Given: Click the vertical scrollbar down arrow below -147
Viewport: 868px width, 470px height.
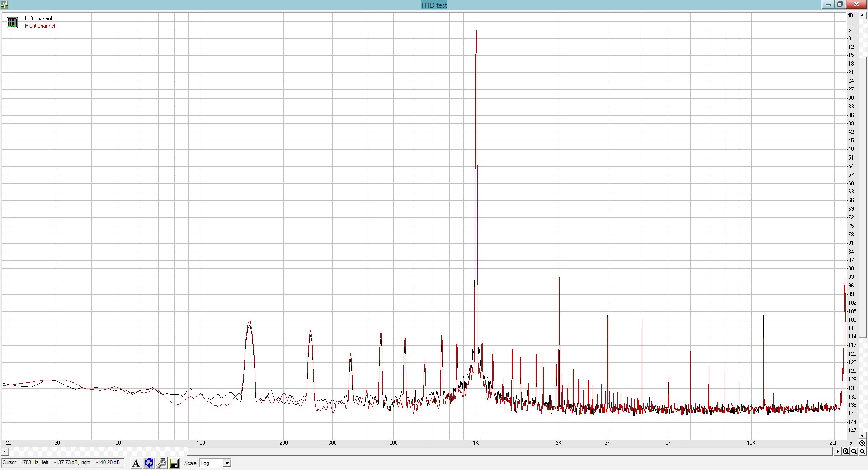Looking at the screenshot, I should click(862, 436).
